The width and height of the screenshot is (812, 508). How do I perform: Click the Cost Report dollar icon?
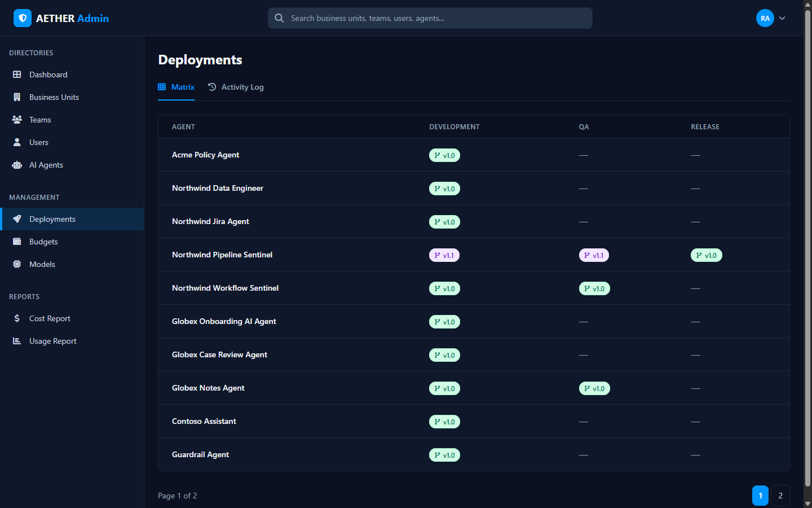17,318
